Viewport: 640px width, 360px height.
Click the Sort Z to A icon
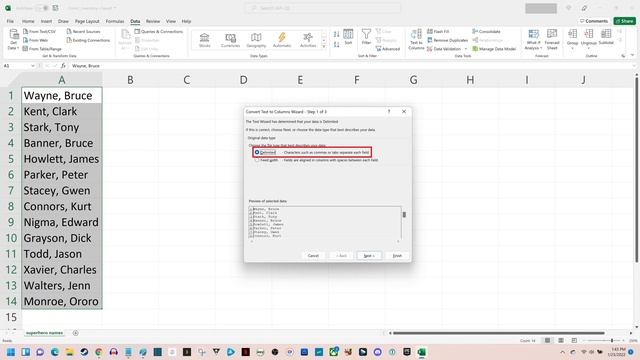[x=336, y=44]
